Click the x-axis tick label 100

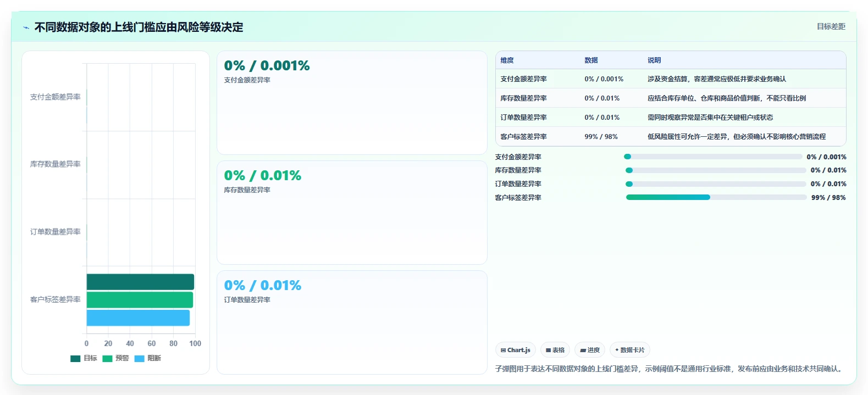click(195, 343)
